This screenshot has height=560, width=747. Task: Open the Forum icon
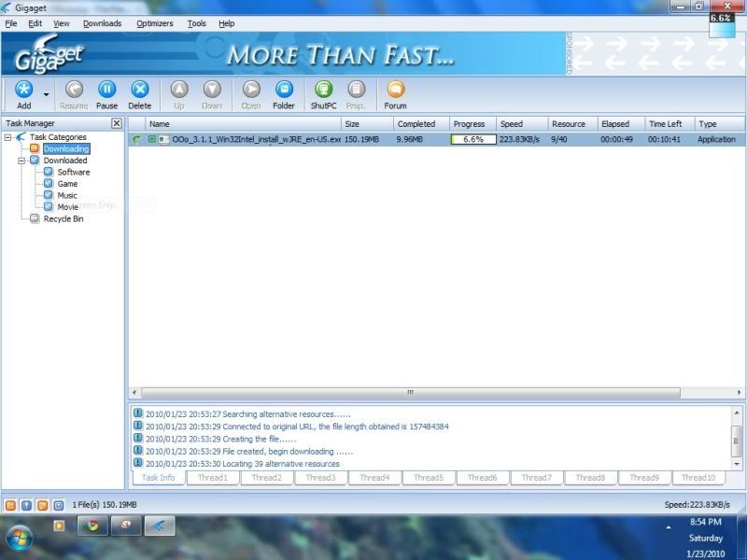[396, 90]
